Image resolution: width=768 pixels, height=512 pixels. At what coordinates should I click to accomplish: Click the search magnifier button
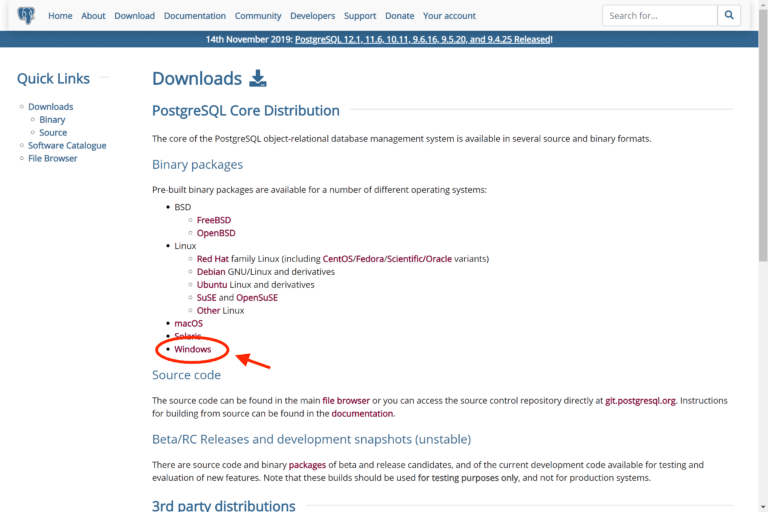click(730, 16)
